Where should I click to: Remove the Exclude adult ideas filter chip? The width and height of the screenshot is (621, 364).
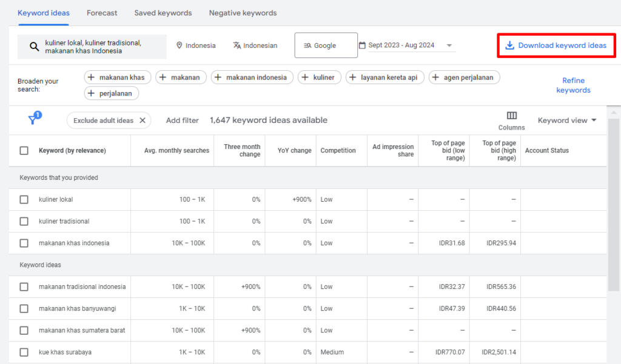143,121
